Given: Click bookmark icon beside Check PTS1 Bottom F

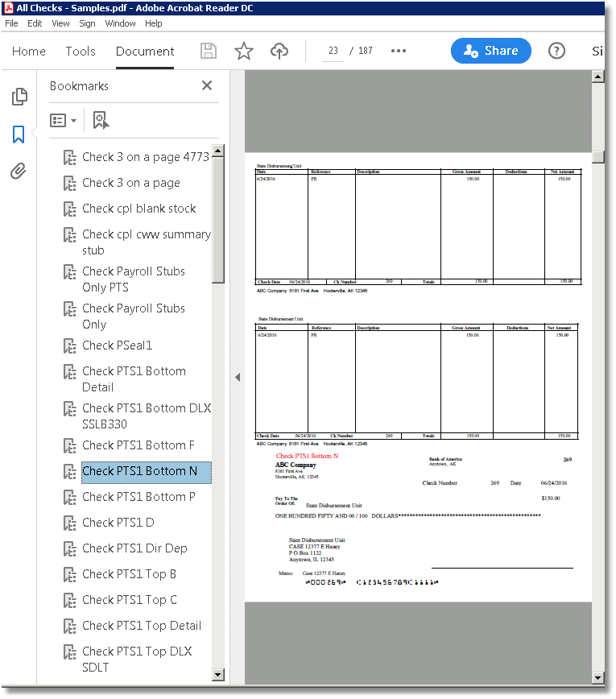Looking at the screenshot, I should (69, 446).
